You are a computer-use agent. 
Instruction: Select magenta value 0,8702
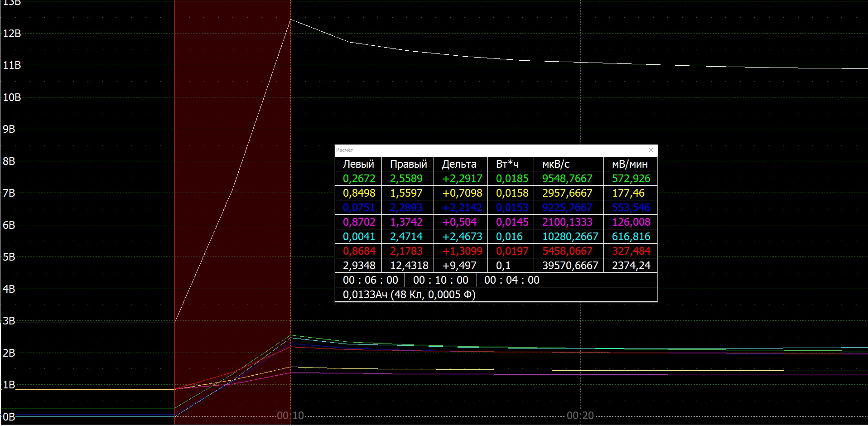coord(359,222)
